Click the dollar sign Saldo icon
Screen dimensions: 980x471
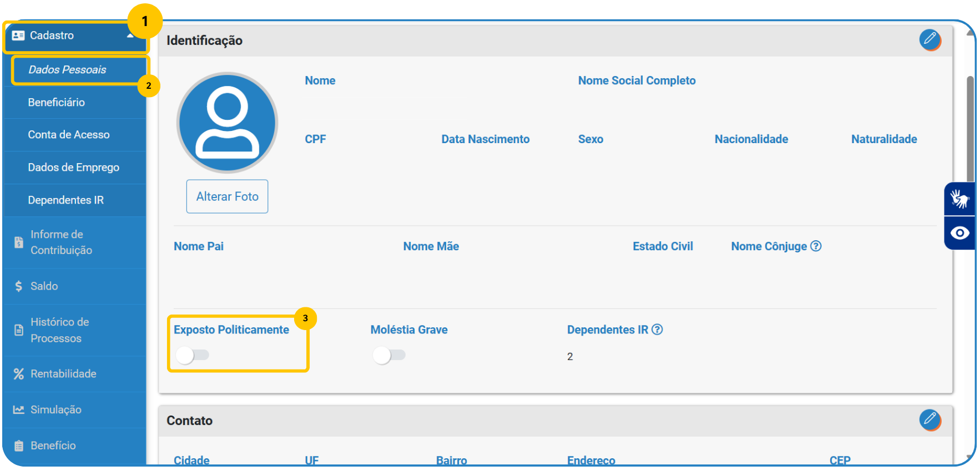click(19, 286)
